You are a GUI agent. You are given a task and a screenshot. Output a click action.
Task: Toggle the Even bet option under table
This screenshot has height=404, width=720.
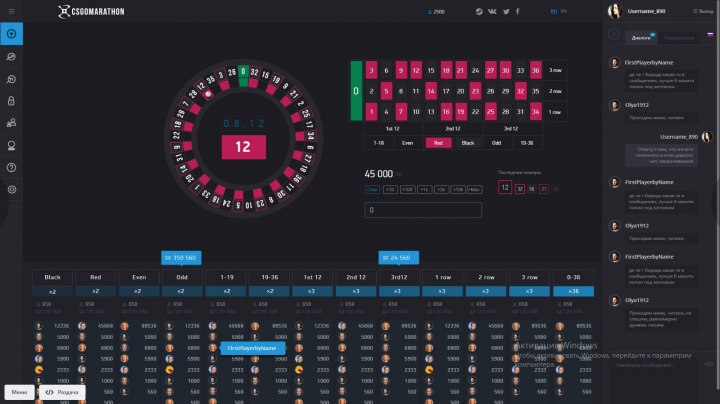pos(407,143)
